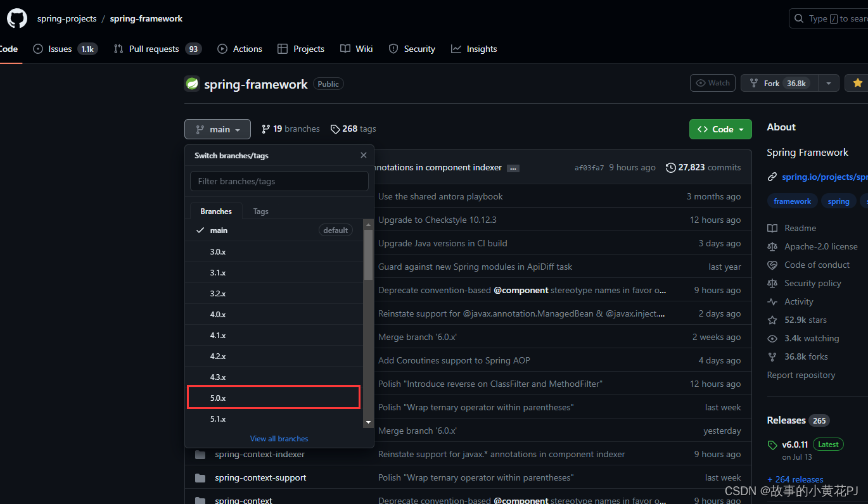Open the 52.9k stars link
Image resolution: width=868 pixels, height=504 pixels.
(x=797, y=320)
